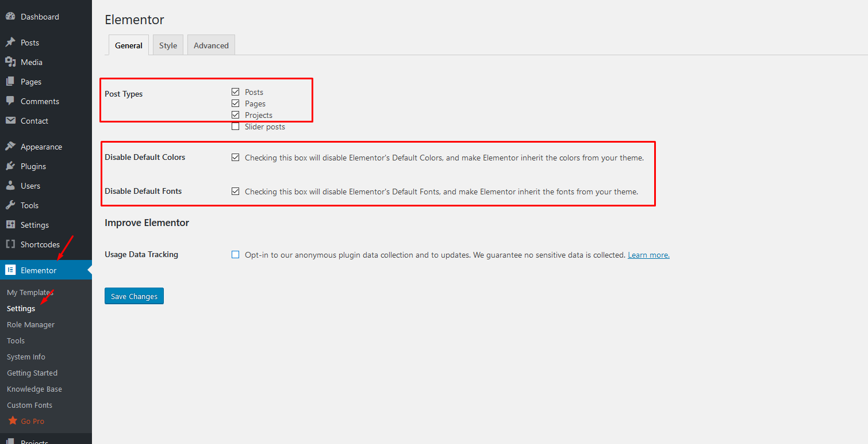Click the Go Pro star icon
Viewport: 868px width, 444px height.
tap(13, 421)
